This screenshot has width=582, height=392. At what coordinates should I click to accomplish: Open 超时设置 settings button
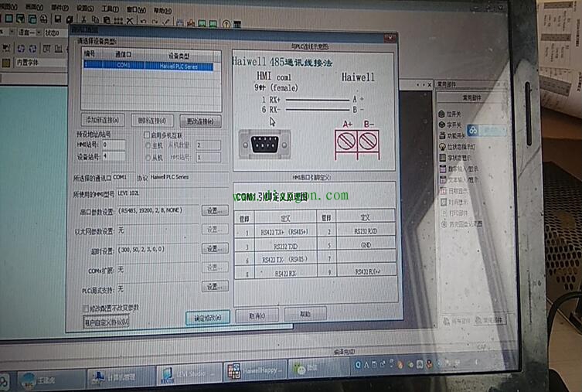215,248
